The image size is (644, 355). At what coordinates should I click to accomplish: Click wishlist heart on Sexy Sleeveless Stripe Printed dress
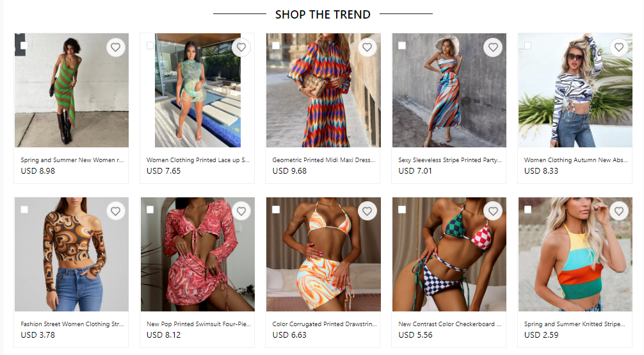(x=493, y=47)
